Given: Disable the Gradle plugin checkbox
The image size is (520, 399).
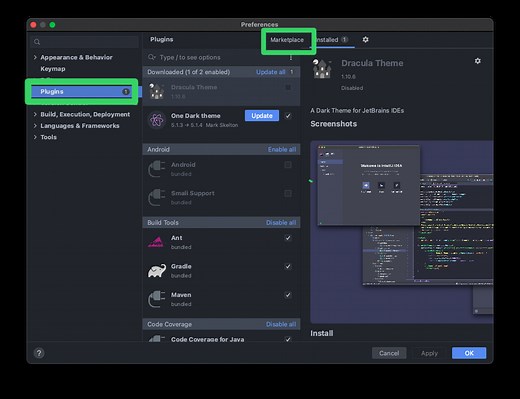Looking at the screenshot, I should [288, 266].
